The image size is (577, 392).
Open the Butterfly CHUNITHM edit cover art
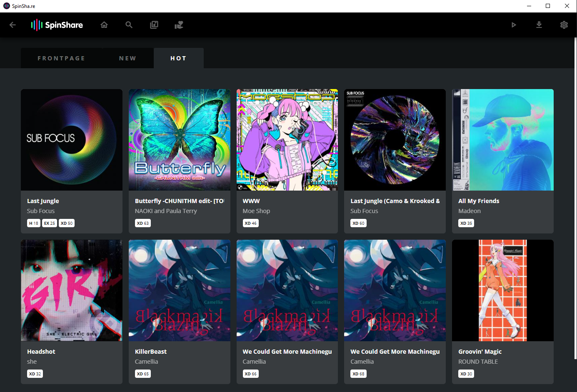coord(180,140)
